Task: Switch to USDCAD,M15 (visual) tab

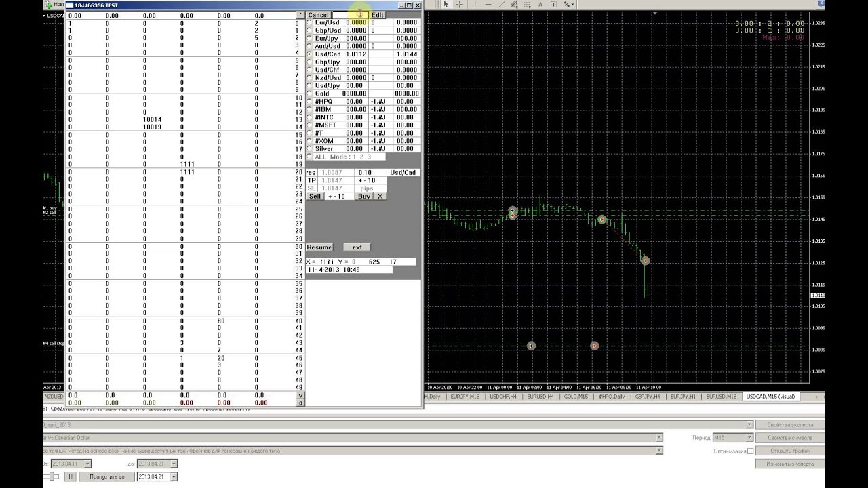Action: (x=770, y=396)
